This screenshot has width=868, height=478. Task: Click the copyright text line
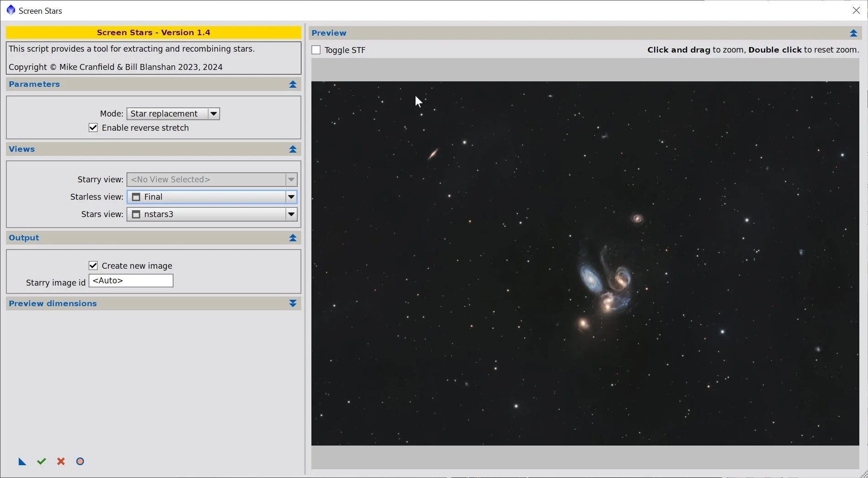click(x=116, y=67)
